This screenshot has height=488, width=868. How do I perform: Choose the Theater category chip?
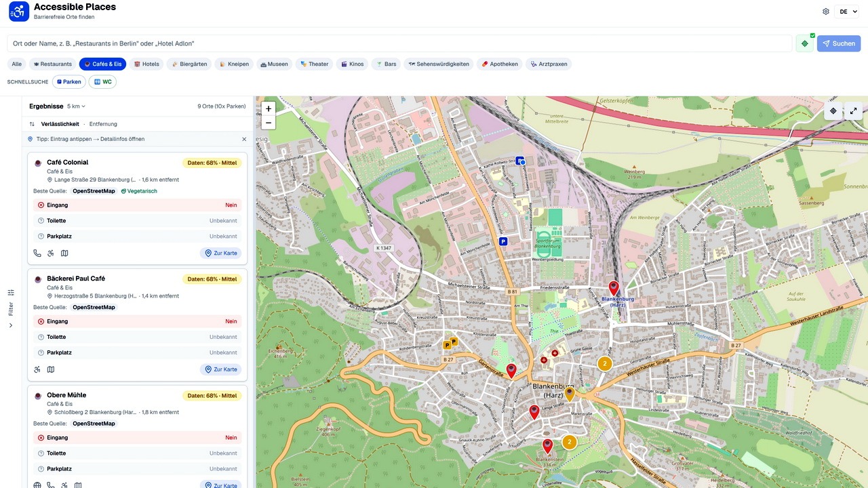(x=315, y=64)
